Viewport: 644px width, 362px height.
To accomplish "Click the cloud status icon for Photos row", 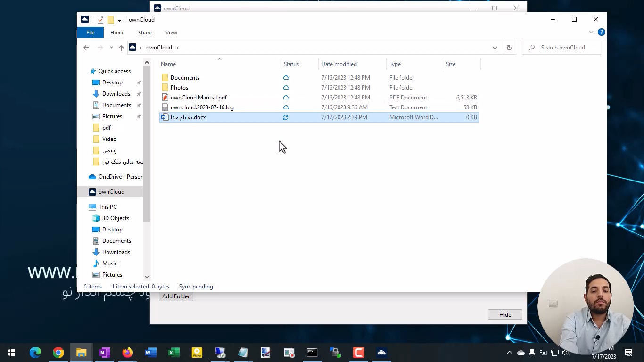I will tap(286, 88).
